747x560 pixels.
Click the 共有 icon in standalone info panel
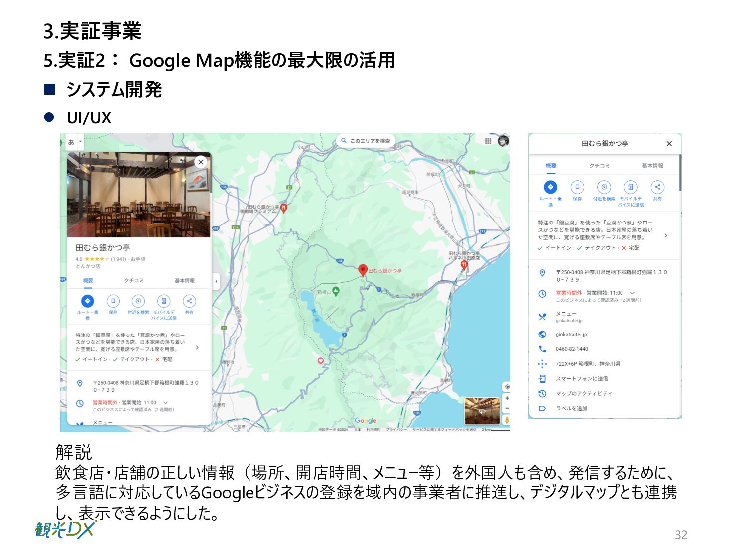657,187
